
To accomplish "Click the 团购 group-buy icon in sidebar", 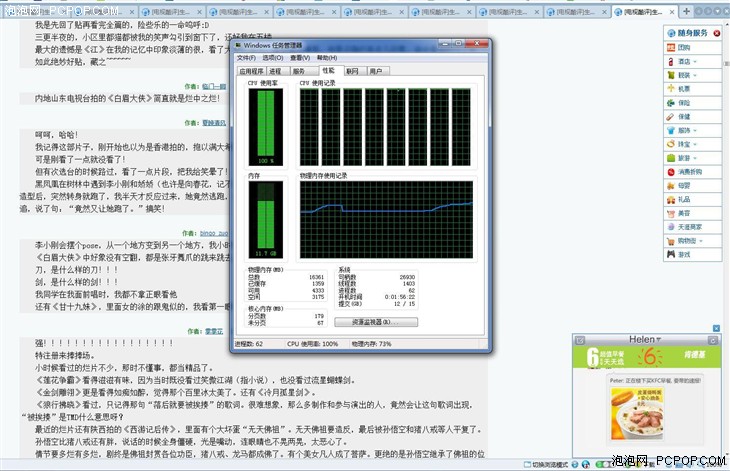I will click(669, 47).
